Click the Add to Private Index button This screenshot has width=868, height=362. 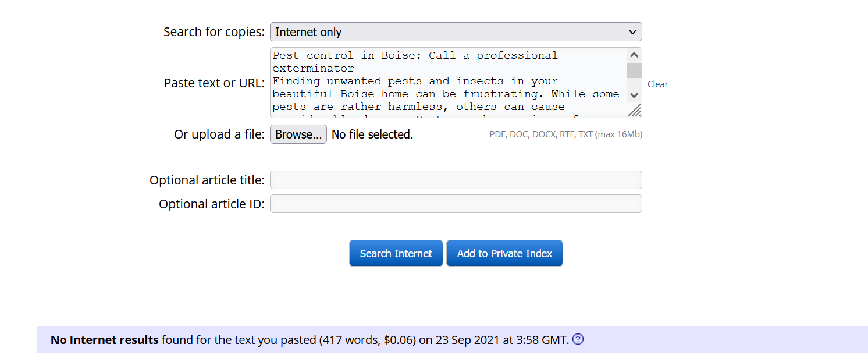504,253
